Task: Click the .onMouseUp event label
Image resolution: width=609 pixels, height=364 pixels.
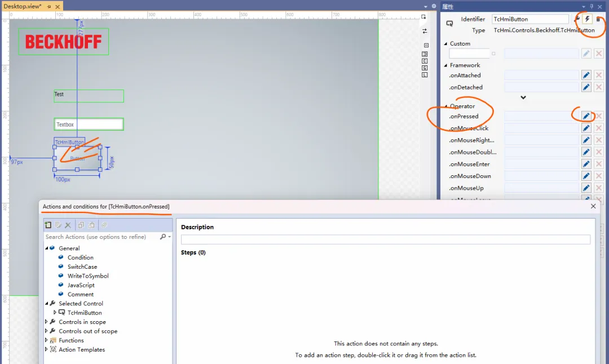Action: pos(466,188)
